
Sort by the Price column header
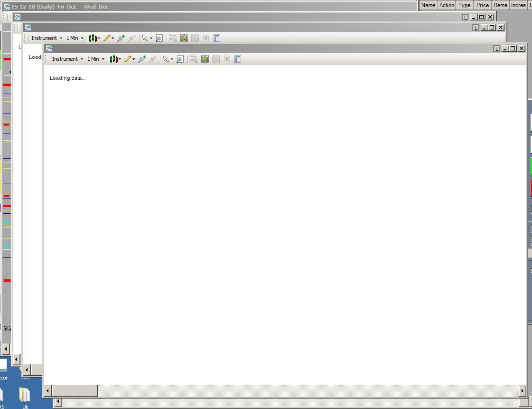(483, 5)
